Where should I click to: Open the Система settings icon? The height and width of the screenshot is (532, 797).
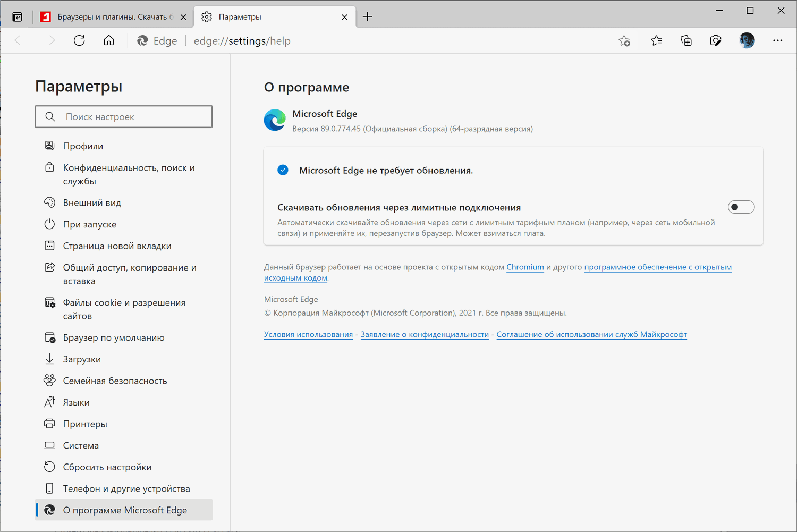pyautogui.click(x=49, y=445)
